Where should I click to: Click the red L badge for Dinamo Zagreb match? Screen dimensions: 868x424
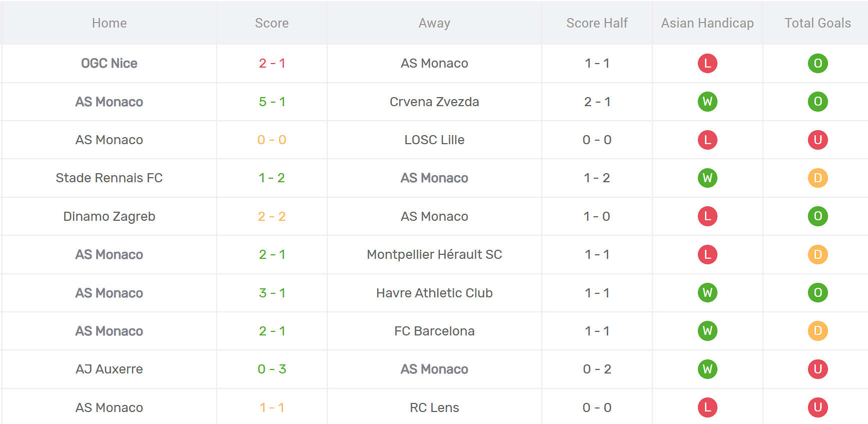(707, 216)
